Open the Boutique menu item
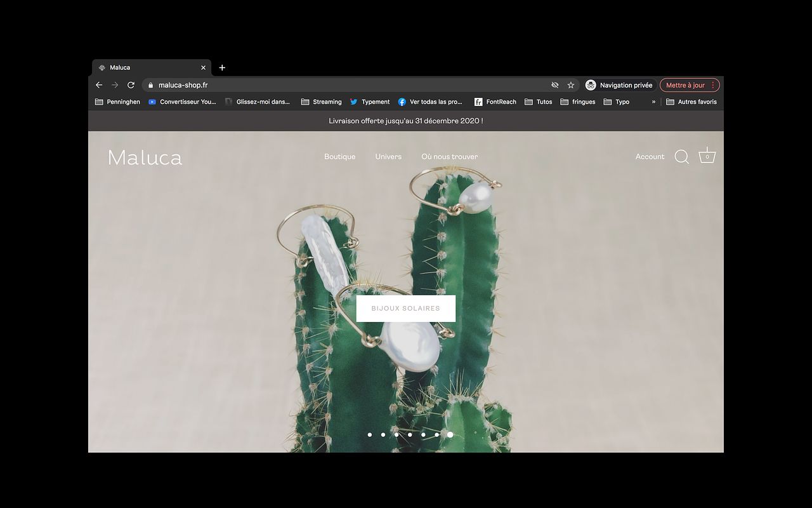The image size is (812, 508). 339,157
